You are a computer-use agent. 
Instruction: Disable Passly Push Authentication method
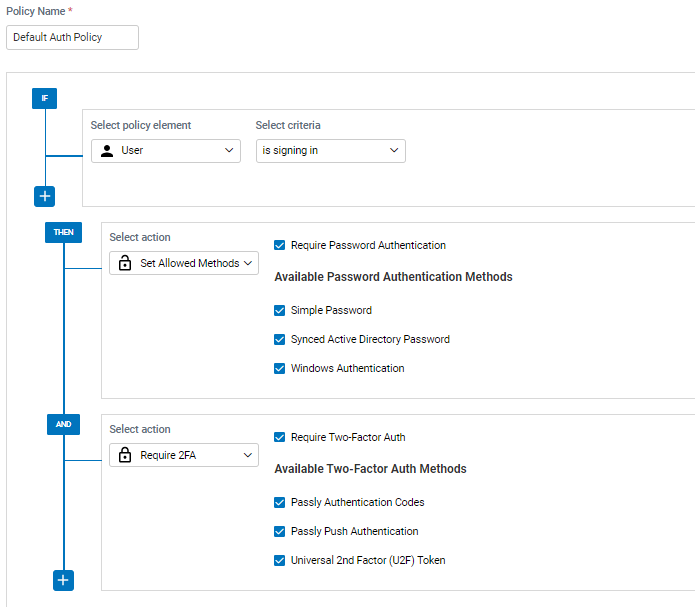[x=279, y=531]
